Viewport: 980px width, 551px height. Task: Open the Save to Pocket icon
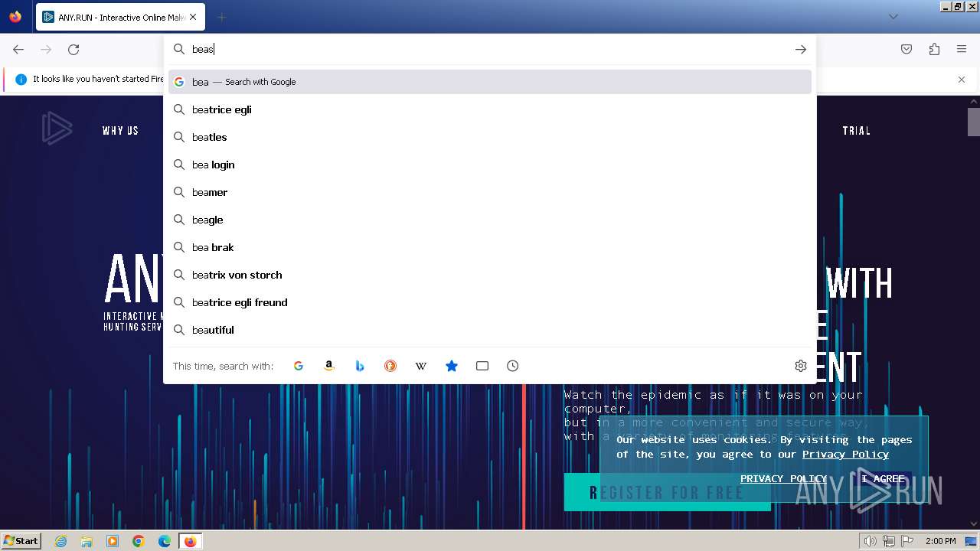tap(906, 49)
